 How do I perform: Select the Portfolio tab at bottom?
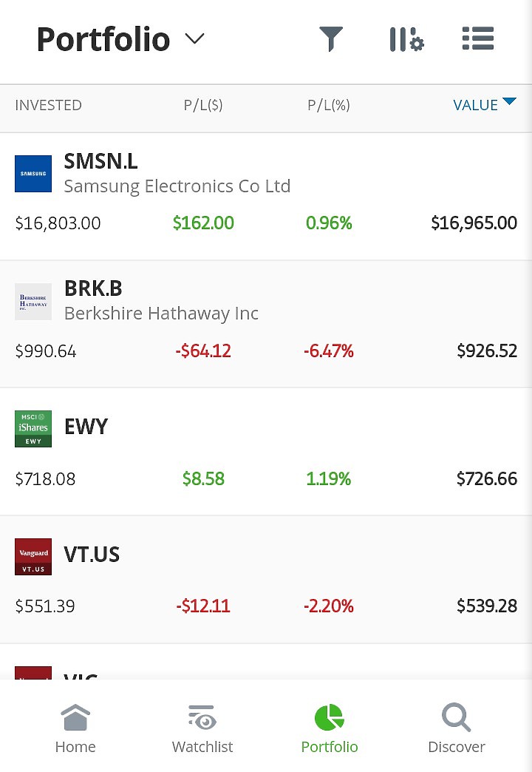[330, 728]
